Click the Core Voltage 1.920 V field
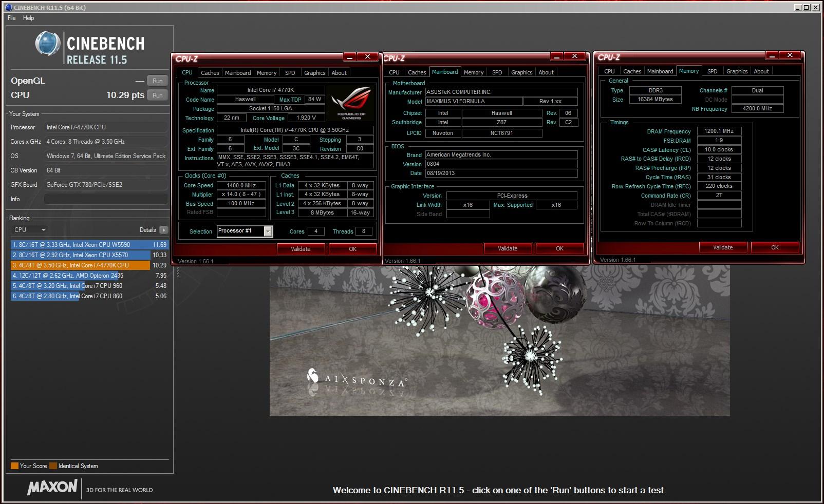Viewport: 824px width, 504px height. [x=306, y=118]
